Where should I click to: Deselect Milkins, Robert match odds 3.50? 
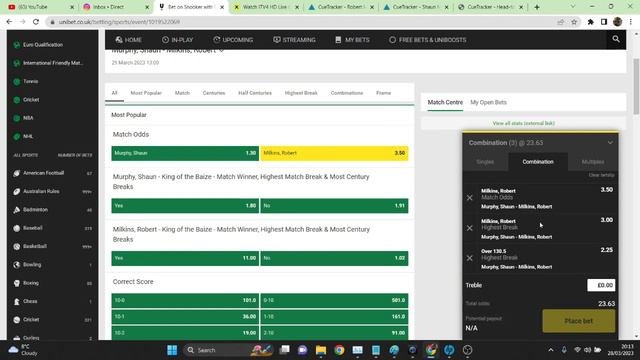tap(334, 153)
